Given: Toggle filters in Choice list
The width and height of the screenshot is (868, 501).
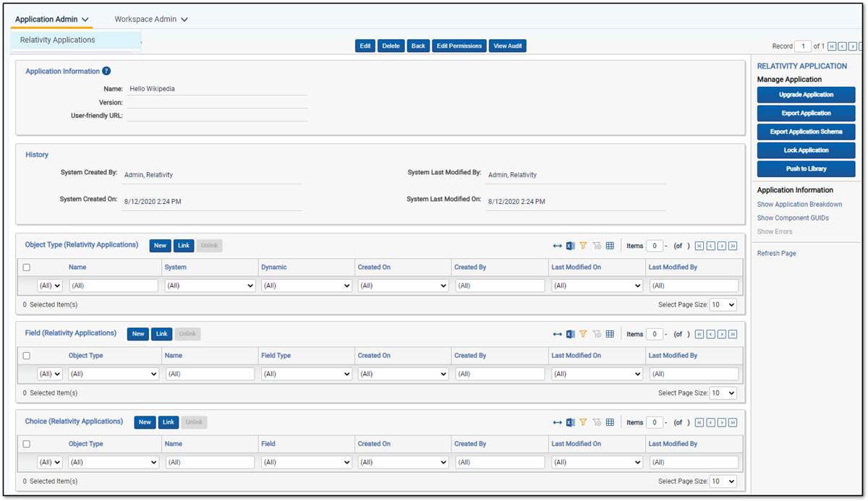Looking at the screenshot, I should pos(583,422).
